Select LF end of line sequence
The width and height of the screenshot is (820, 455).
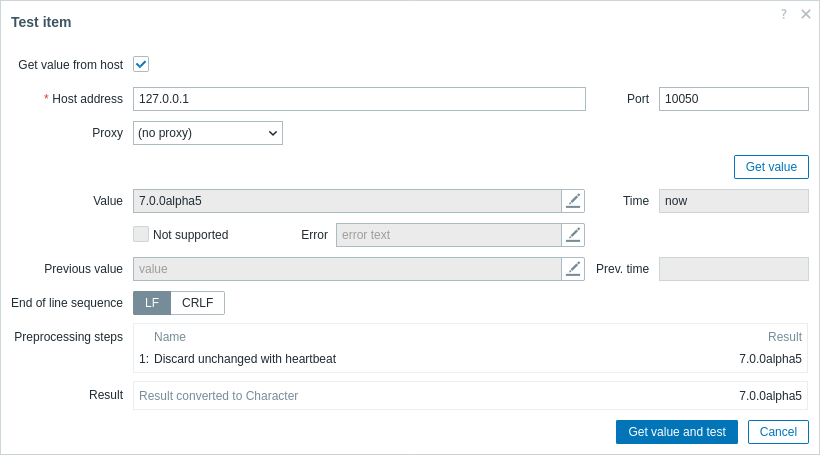152,303
